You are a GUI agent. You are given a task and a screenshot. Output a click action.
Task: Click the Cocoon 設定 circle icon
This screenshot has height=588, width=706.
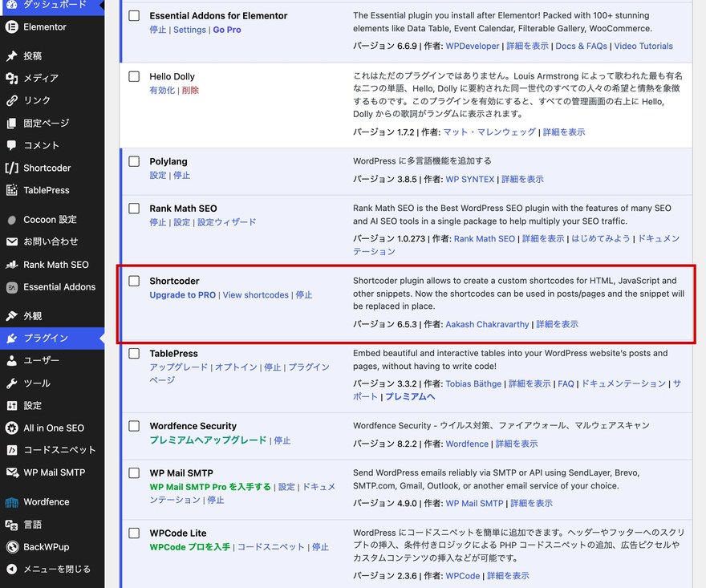[12, 220]
